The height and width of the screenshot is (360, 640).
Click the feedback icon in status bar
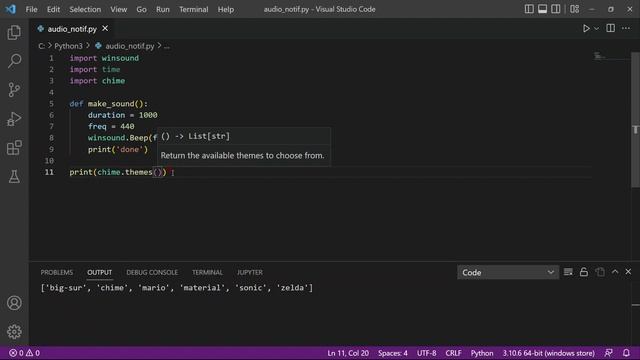(x=609, y=353)
